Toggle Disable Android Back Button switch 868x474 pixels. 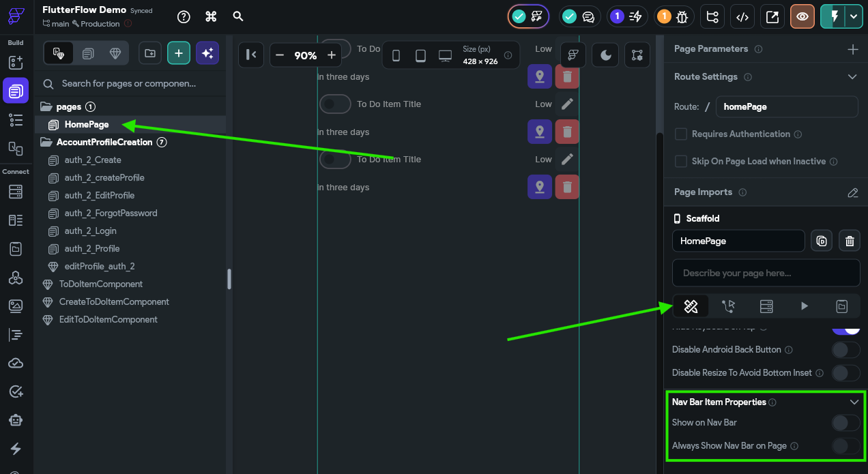[x=845, y=350]
